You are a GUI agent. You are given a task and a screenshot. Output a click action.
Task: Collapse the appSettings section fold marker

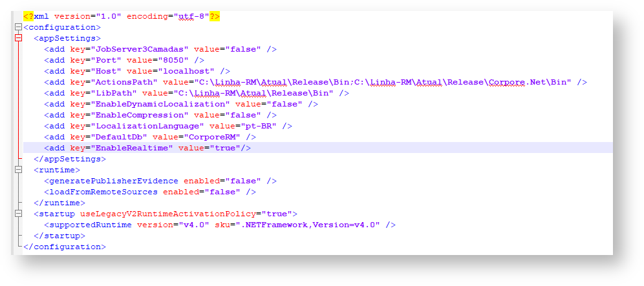click(x=18, y=38)
